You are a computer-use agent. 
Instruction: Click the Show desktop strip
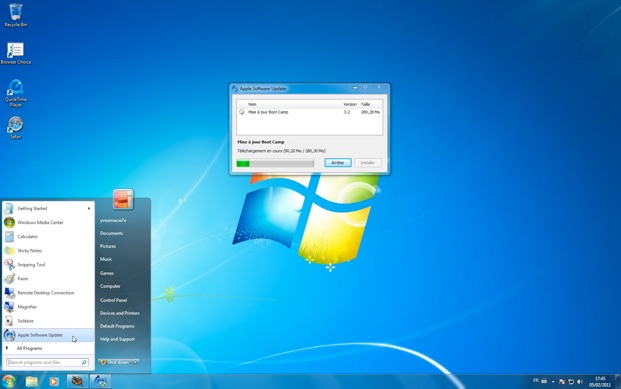pos(618,381)
